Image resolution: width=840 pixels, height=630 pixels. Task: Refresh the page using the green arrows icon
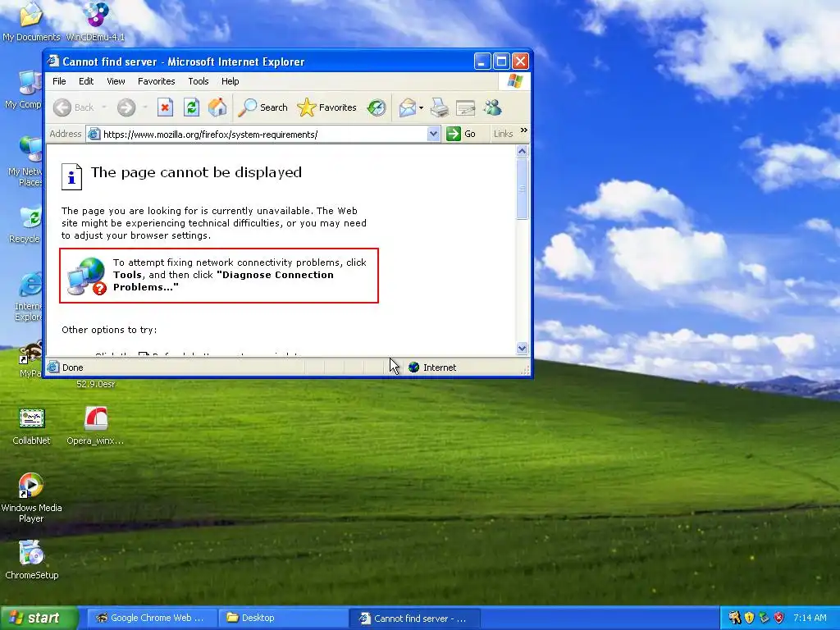[x=191, y=107]
